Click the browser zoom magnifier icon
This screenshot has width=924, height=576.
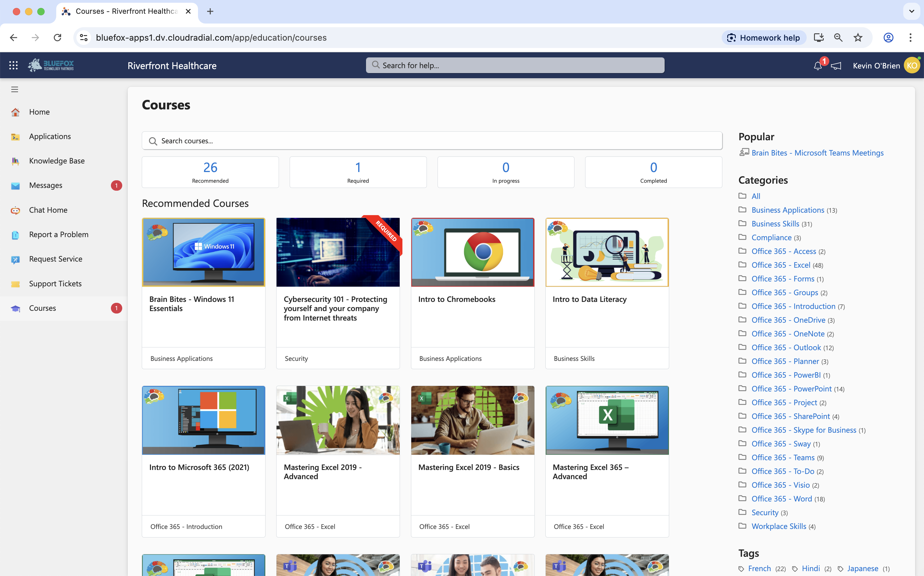click(838, 38)
